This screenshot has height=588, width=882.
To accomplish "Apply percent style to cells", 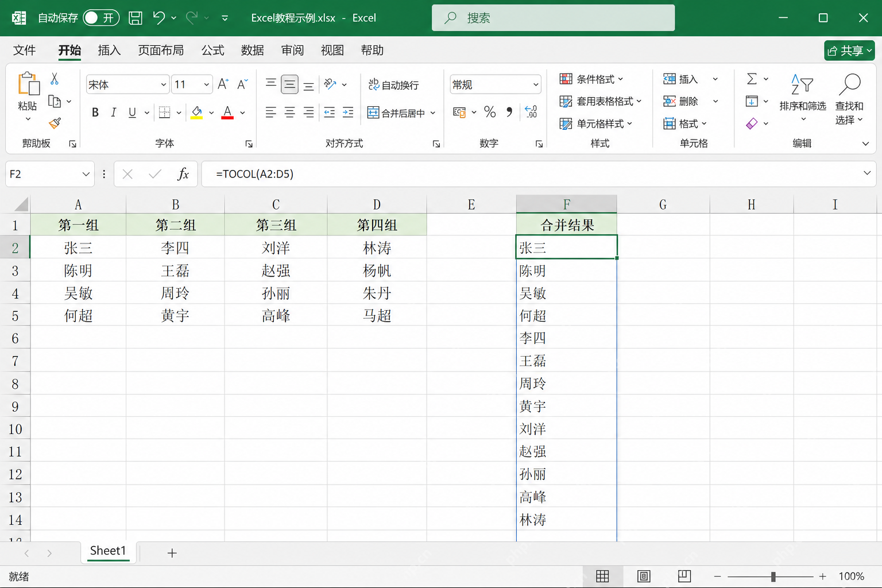I will coord(490,112).
